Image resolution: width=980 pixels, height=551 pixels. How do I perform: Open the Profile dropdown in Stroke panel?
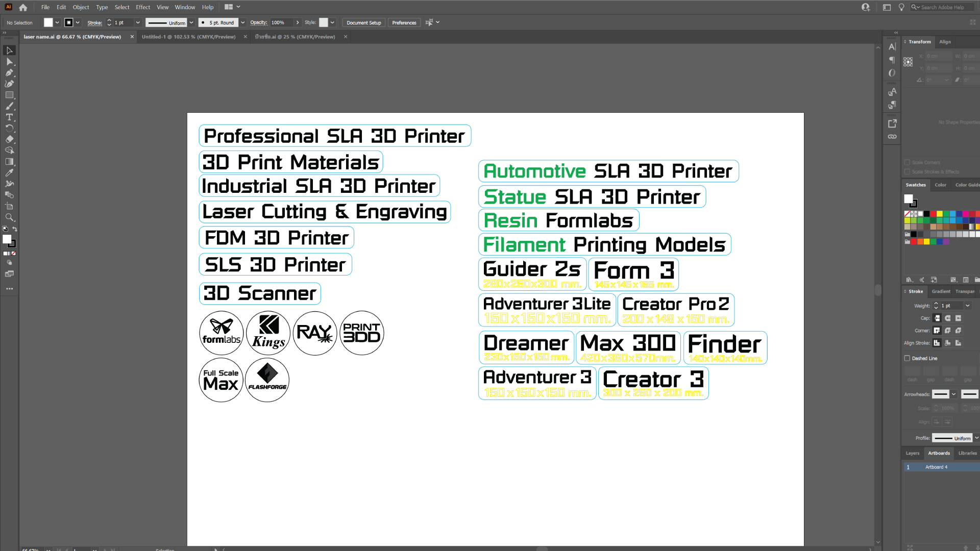coord(976,438)
